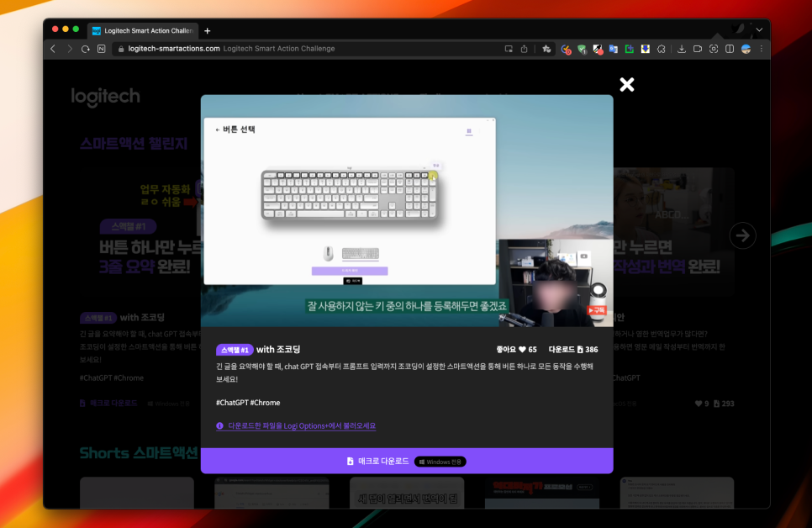The width and height of the screenshot is (812, 528).
Task: Click the Windows 전용 badge on the download bar
Action: [440, 462]
